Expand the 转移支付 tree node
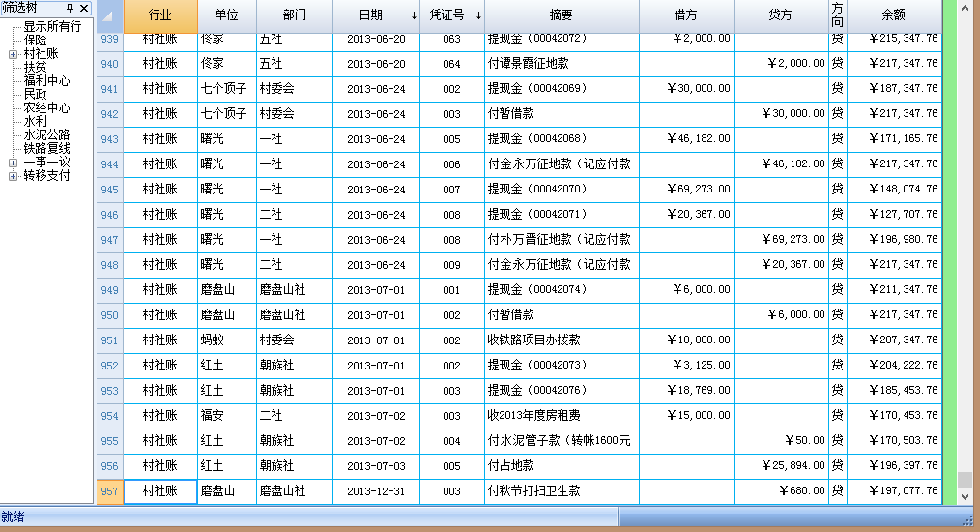The width and height of the screenshot is (980, 532). (x=13, y=176)
